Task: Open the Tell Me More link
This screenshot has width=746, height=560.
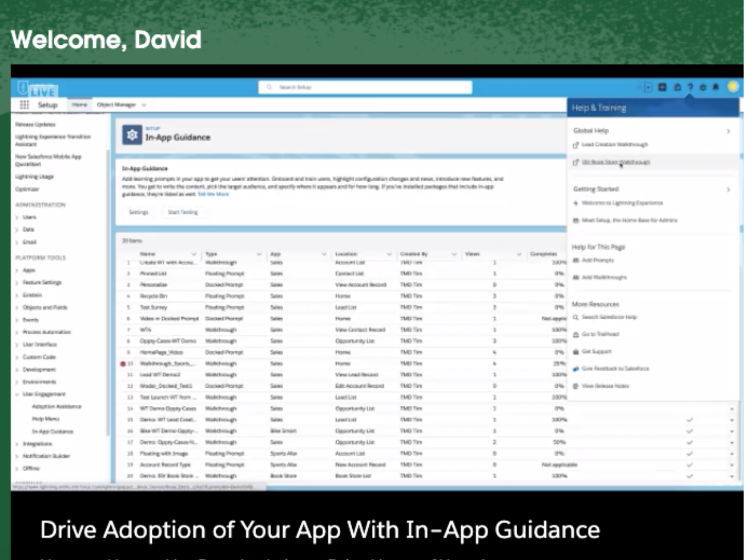Action: click(213, 195)
